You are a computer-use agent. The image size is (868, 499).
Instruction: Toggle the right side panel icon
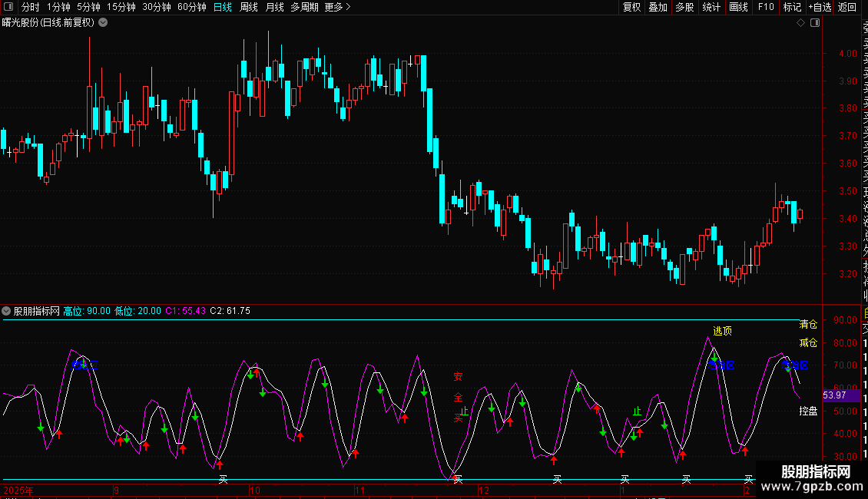pyautogui.click(x=814, y=23)
